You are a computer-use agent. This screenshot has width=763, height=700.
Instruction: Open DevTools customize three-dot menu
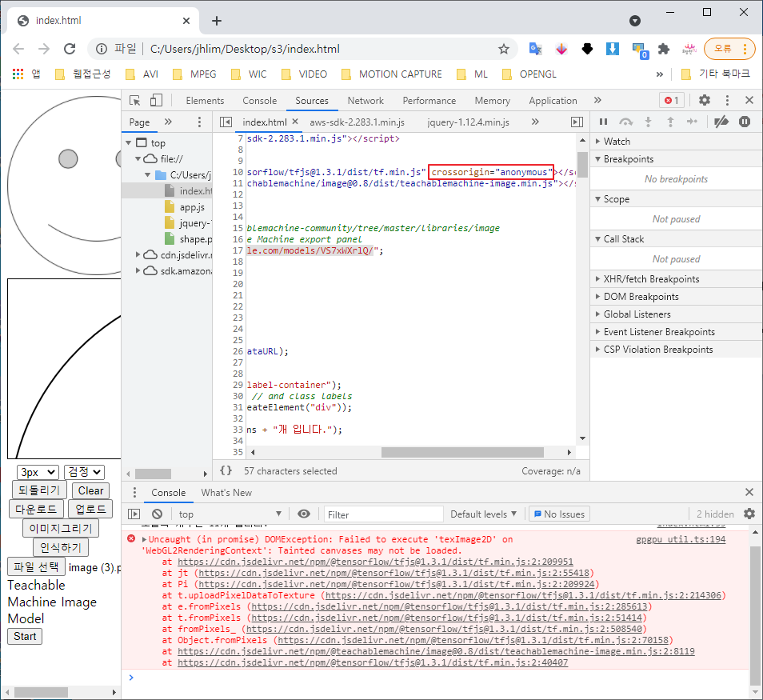tap(727, 100)
